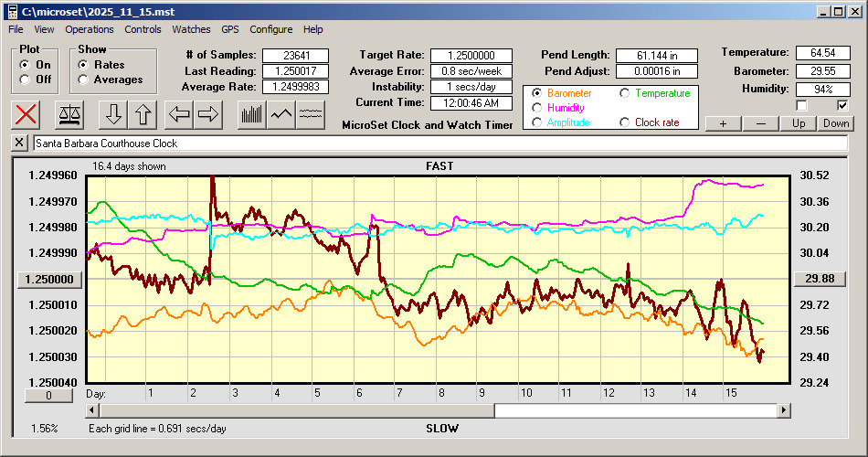The height and width of the screenshot is (457, 868).
Task: Select the zigzag line plot icon
Action: (281, 115)
